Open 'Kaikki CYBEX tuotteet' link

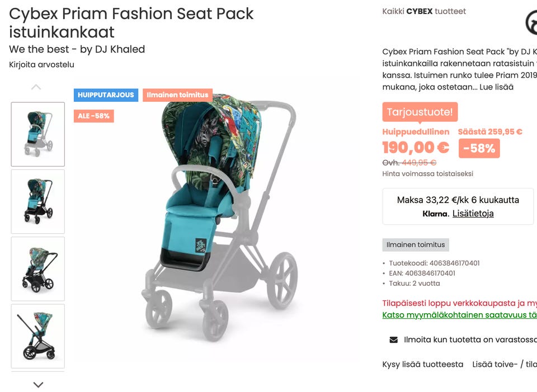tap(424, 11)
